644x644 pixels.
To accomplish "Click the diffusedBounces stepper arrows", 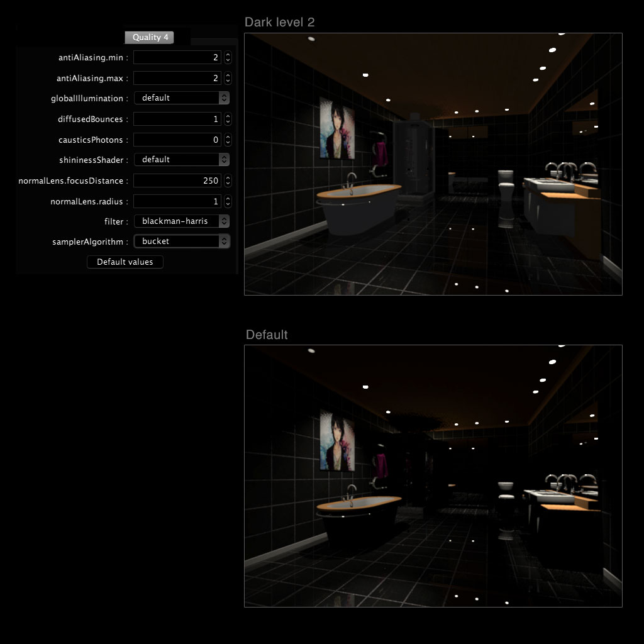I will [228, 119].
